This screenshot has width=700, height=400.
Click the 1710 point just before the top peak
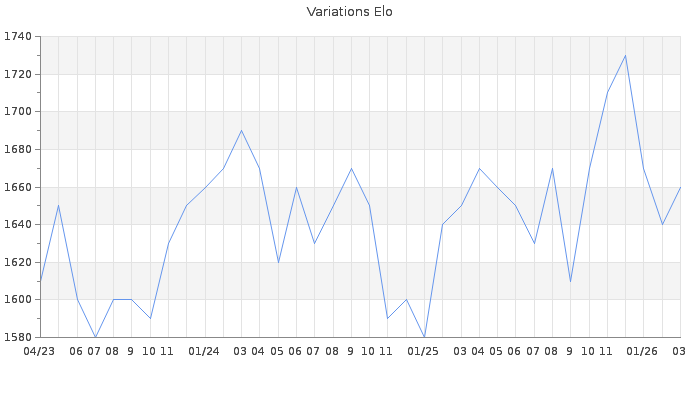(607, 93)
